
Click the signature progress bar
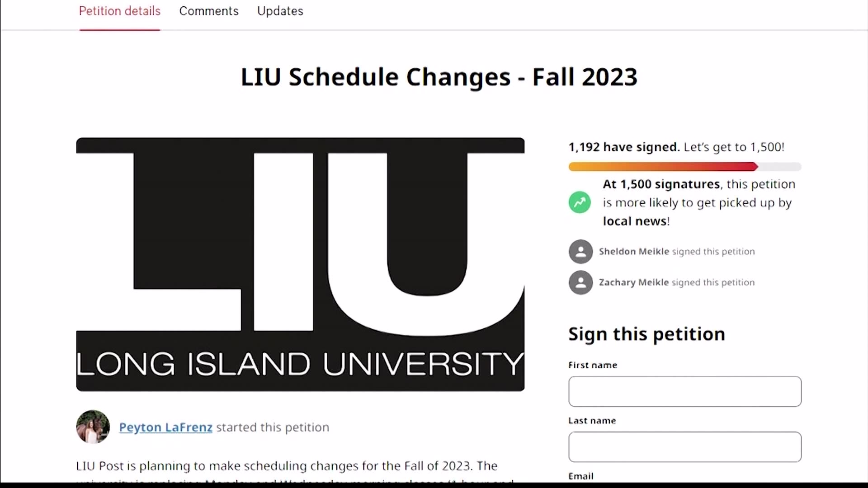click(x=684, y=167)
